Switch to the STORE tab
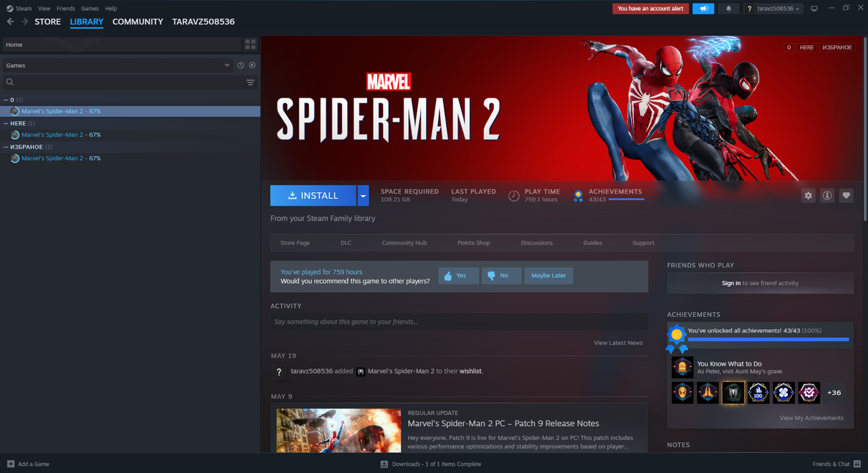 point(47,22)
